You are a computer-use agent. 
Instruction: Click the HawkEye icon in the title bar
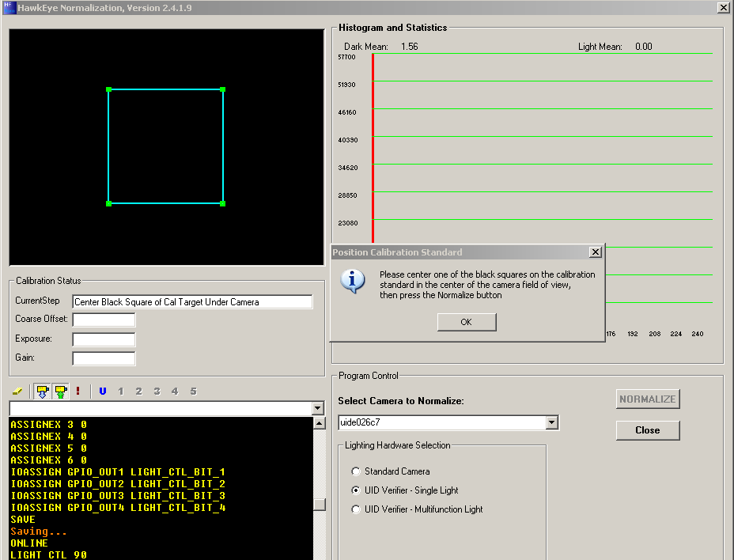pos(10,7)
